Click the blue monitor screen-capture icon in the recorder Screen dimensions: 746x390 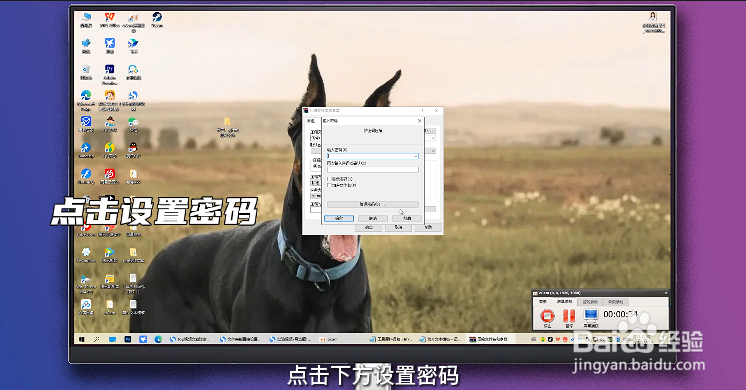coord(590,317)
